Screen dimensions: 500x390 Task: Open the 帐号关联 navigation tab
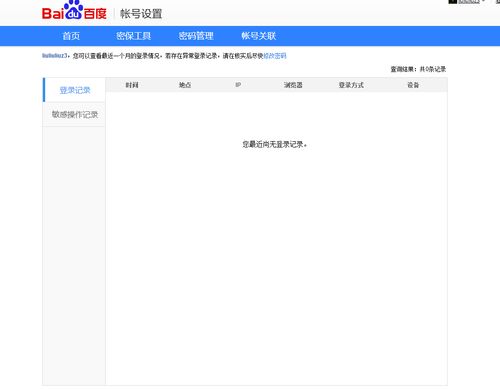(x=259, y=36)
